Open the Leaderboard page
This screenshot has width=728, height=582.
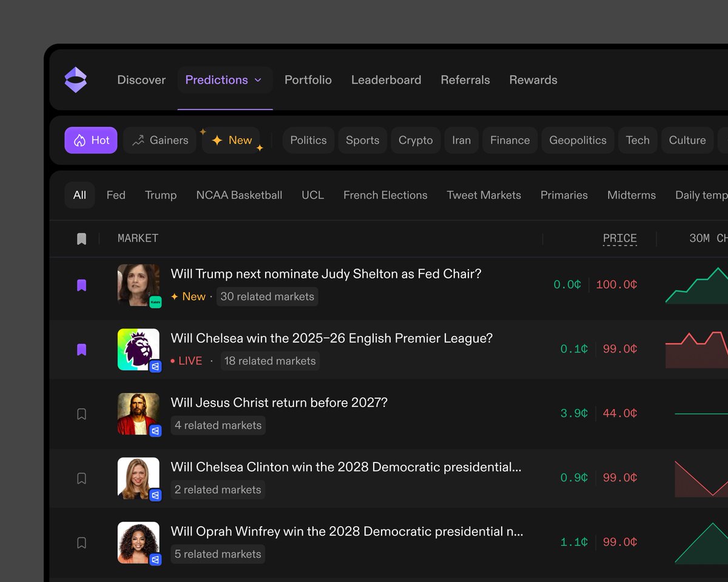[386, 80]
